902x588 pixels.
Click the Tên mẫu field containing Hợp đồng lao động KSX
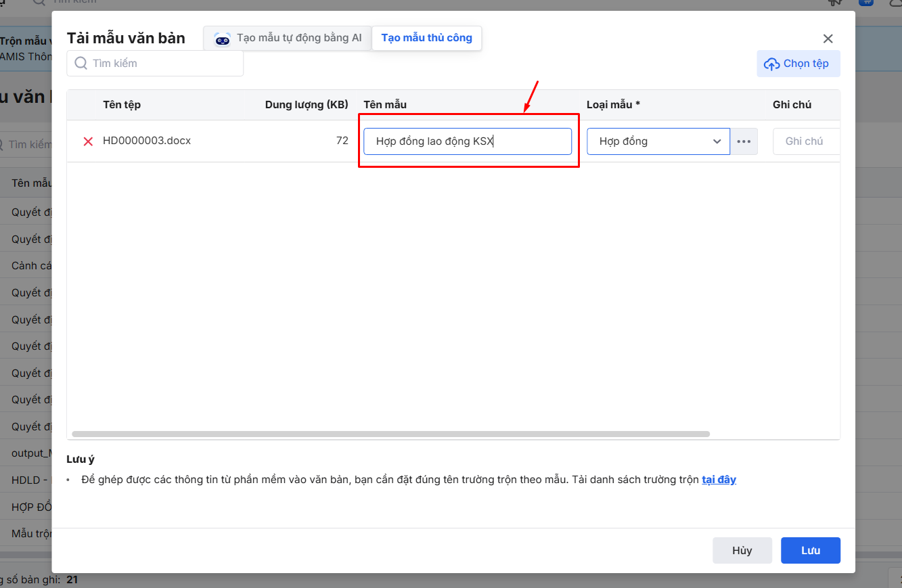pos(467,141)
